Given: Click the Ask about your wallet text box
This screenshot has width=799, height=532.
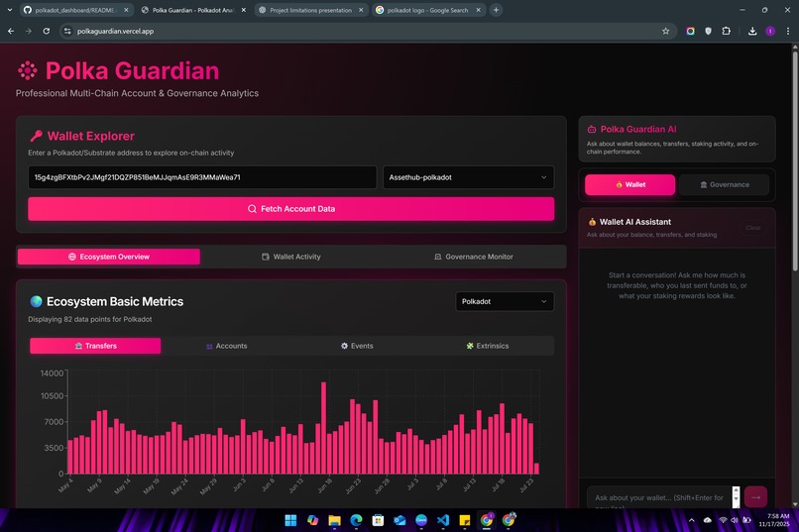Looking at the screenshot, I should [x=659, y=497].
